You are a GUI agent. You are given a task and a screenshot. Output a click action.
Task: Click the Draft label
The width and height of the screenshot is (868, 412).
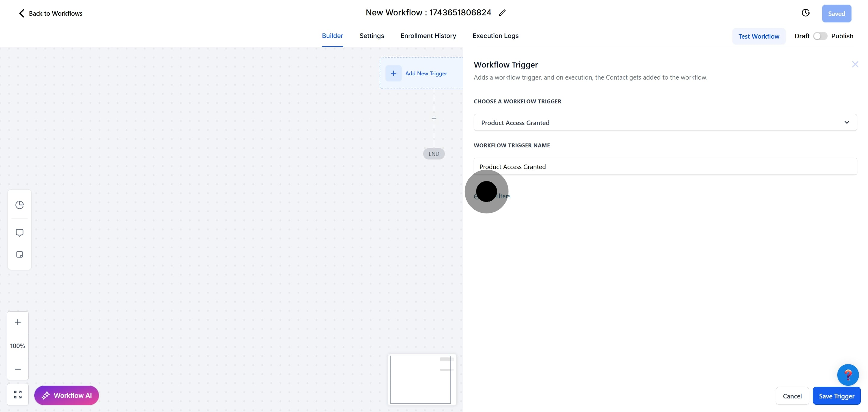(802, 36)
